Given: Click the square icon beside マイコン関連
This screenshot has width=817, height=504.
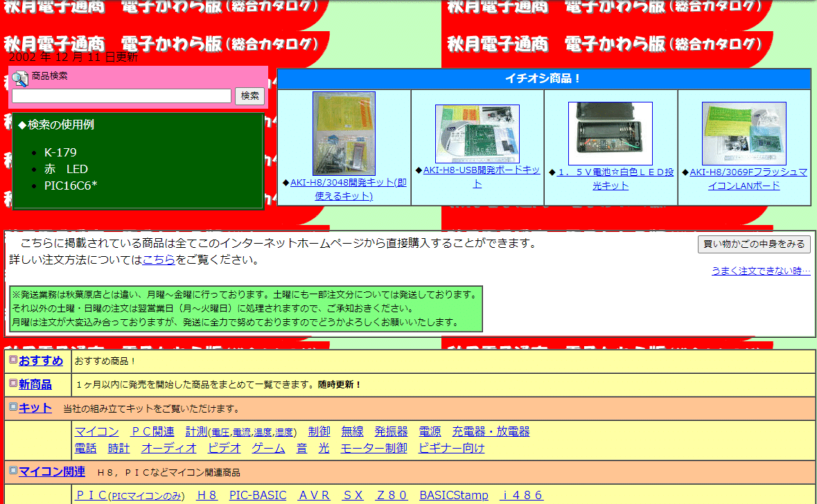Looking at the screenshot, I should (x=14, y=470).
